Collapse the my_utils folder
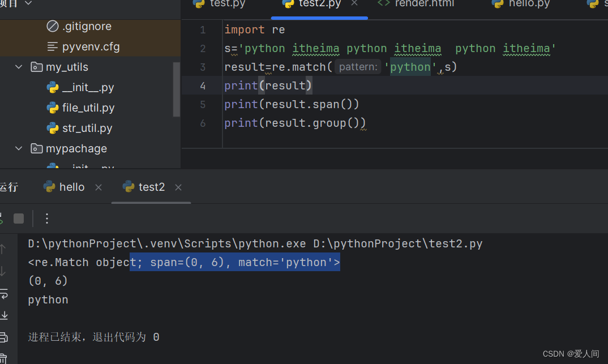Image resolution: width=608 pixels, height=364 pixels. click(18, 67)
